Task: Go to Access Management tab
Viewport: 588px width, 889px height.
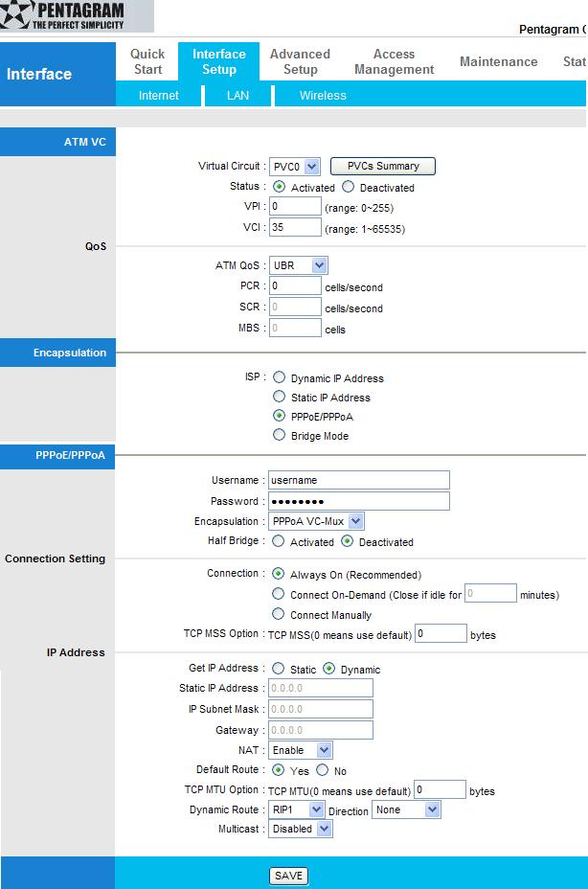Action: 394,61
